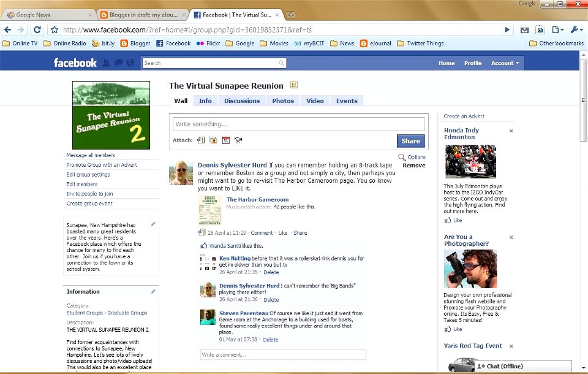Open the Video tab
The width and height of the screenshot is (588, 374).
coord(315,101)
